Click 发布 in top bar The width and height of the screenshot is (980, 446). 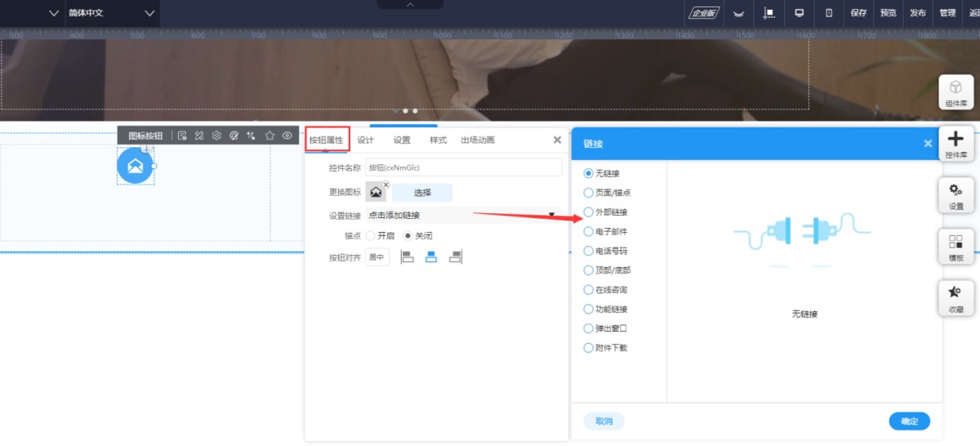click(918, 13)
